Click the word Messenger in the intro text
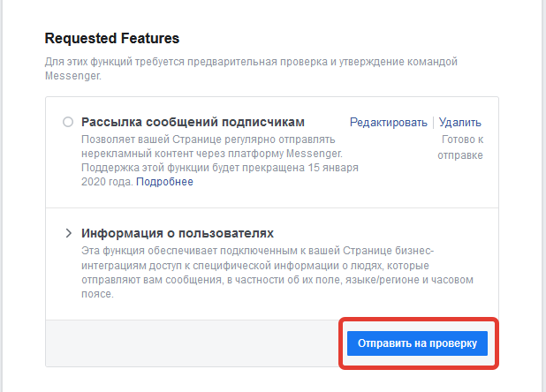546x392 pixels. [72, 76]
